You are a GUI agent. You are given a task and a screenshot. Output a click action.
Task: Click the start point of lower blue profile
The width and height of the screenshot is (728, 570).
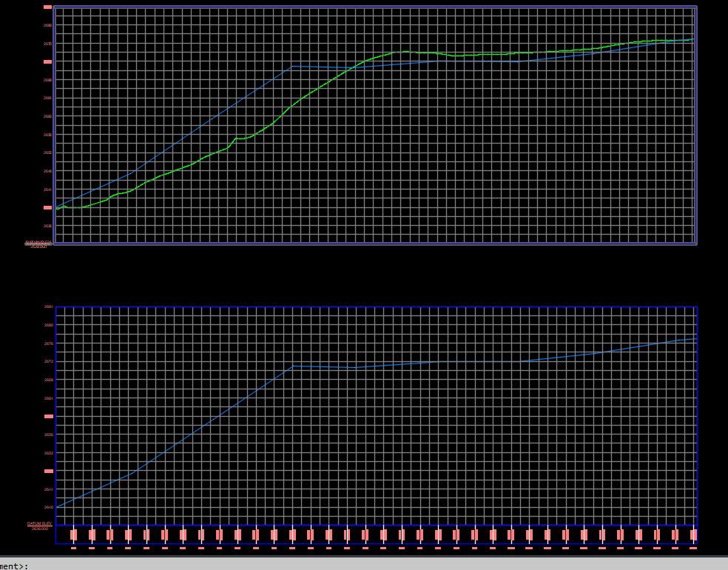pyautogui.click(x=57, y=506)
